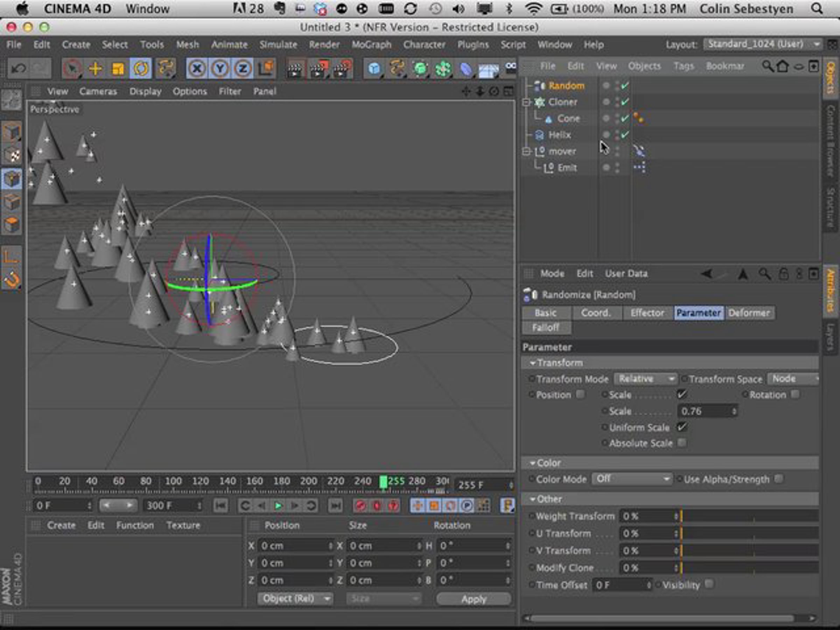Switch to the Falloff tab
Viewport: 840px width, 630px height.
(546, 327)
